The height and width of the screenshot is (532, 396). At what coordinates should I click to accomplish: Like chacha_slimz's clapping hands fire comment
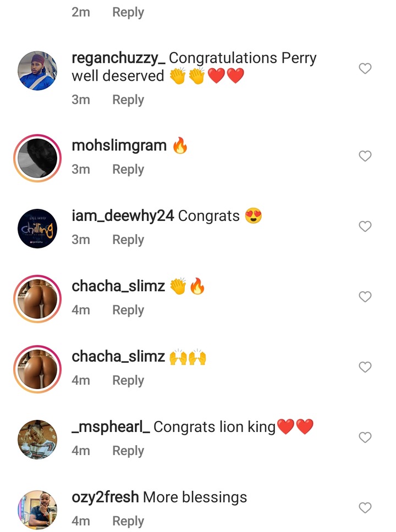point(365,297)
